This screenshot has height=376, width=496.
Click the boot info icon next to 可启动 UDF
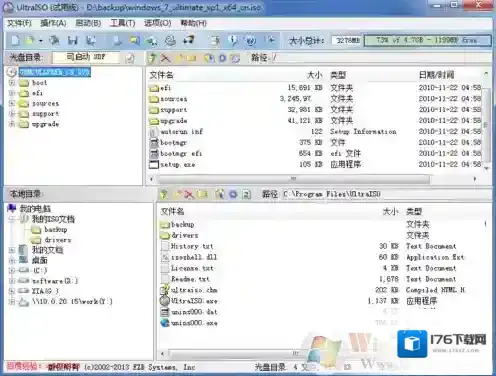[130, 58]
